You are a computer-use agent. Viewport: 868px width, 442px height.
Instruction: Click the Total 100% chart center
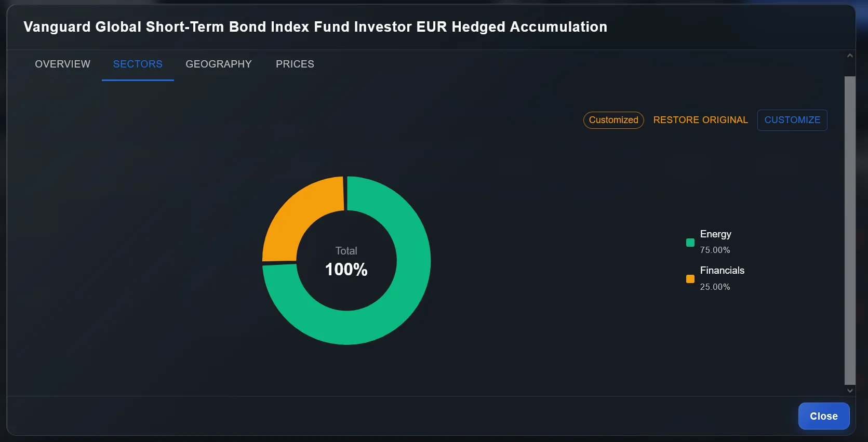[346, 260]
